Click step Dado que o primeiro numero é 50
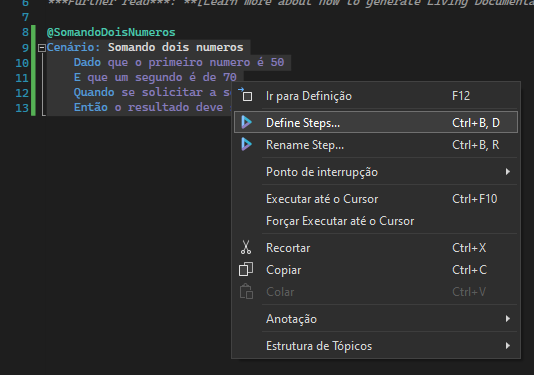 point(179,62)
